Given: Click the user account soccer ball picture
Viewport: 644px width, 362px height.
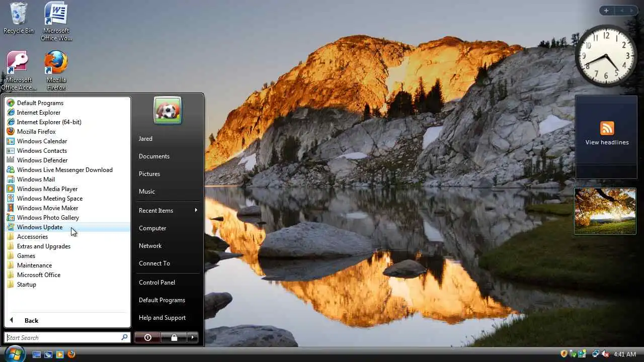Looking at the screenshot, I should 168,110.
